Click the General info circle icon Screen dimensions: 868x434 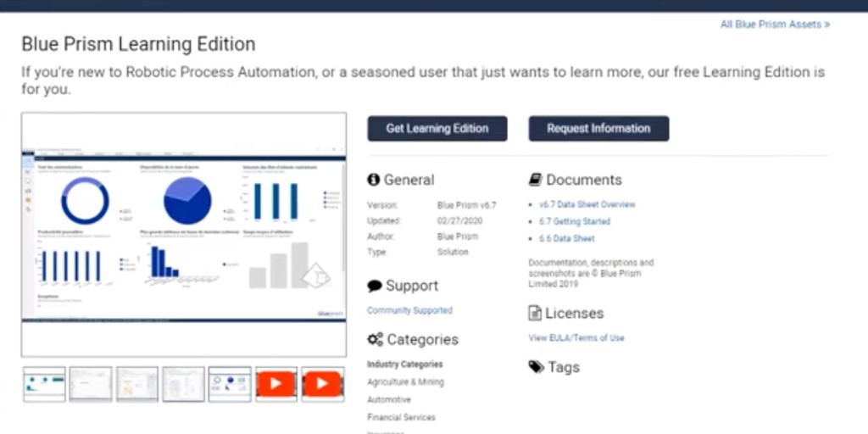click(374, 180)
